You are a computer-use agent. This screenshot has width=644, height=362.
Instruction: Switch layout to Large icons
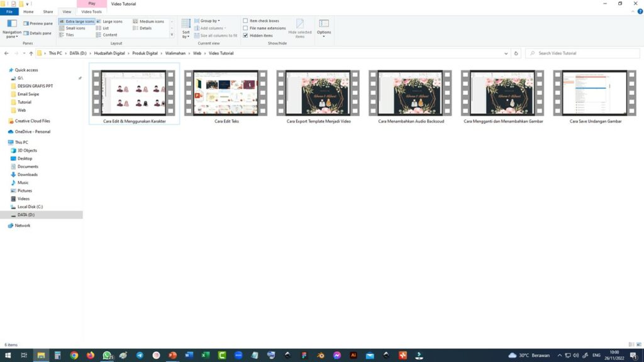click(112, 21)
